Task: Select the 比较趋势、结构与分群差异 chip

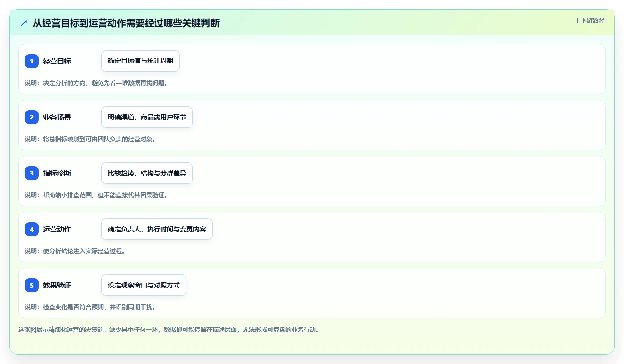Action: (147, 173)
